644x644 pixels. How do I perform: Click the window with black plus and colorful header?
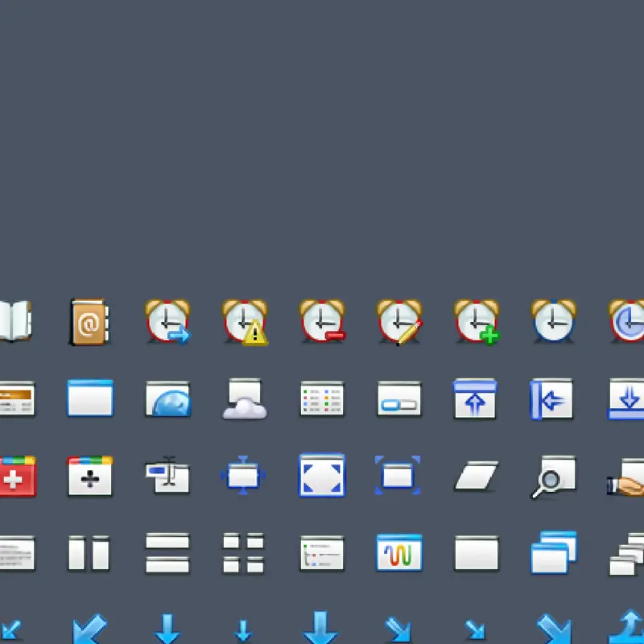click(90, 476)
